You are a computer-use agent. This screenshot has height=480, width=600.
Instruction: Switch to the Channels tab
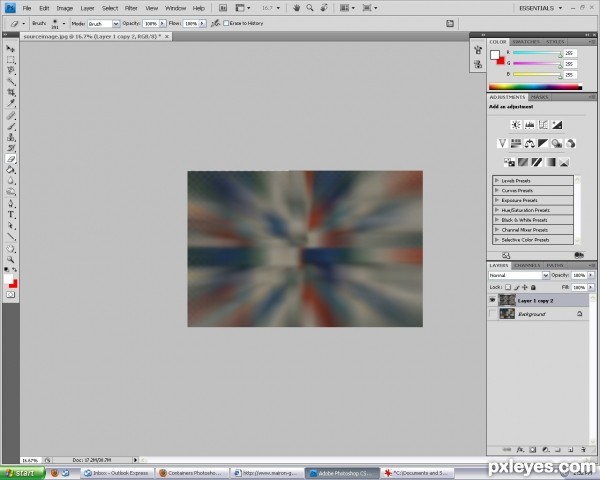click(527, 265)
